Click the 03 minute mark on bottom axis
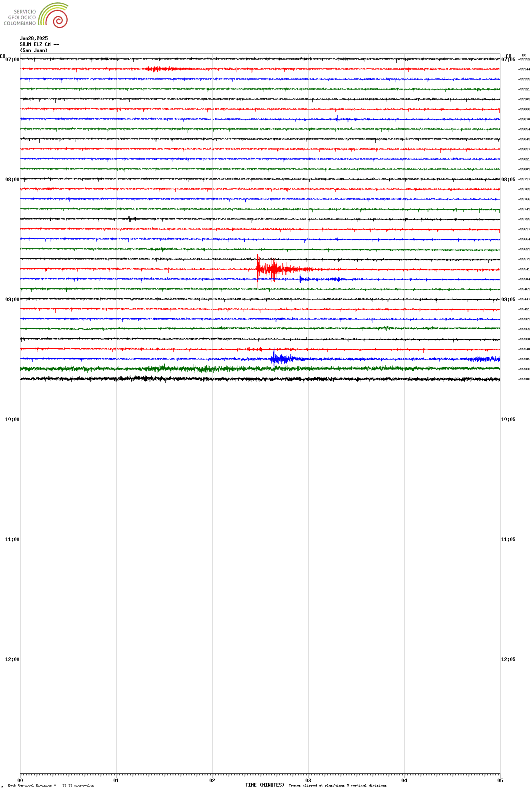The height and width of the screenshot is (791, 532). (x=308, y=780)
